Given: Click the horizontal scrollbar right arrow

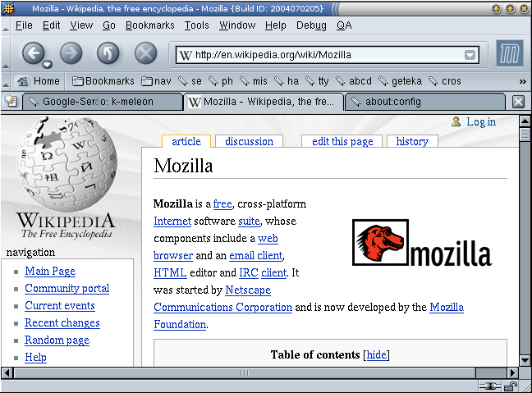Looking at the screenshot, I should point(512,373).
